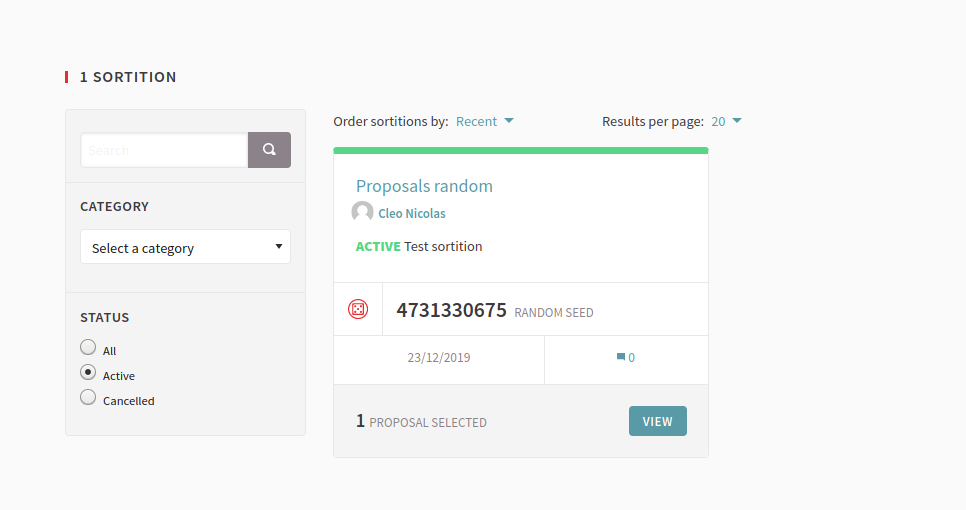966x510 pixels.
Task: Click the 1 proposal selected text
Action: click(x=421, y=422)
